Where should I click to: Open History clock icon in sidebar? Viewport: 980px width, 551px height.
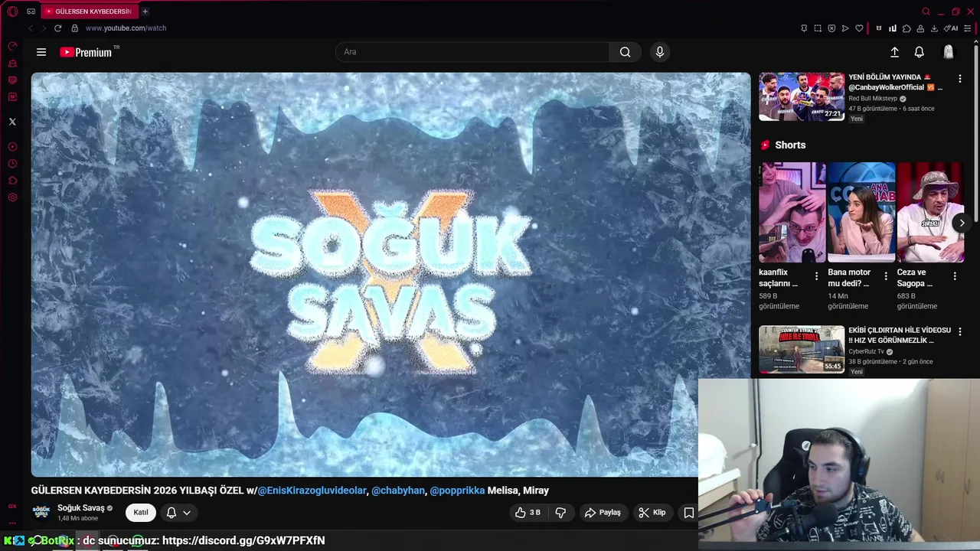pos(12,164)
